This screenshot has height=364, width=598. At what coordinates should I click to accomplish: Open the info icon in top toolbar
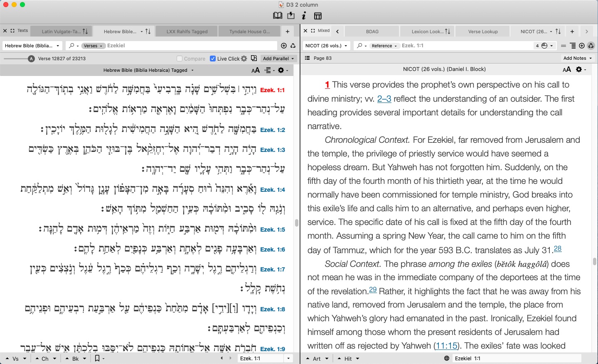pos(304,16)
